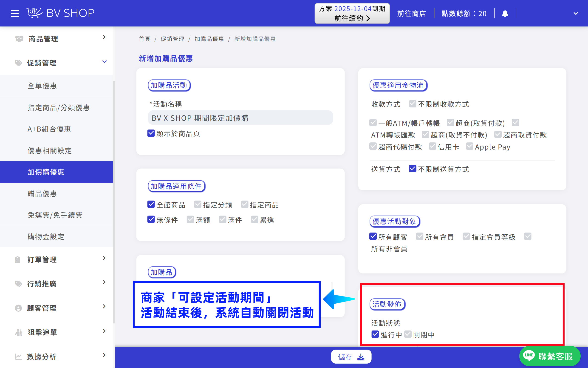Click the 首頁 breadcrumb link
Viewport: 588px width, 368px height.
pos(144,39)
